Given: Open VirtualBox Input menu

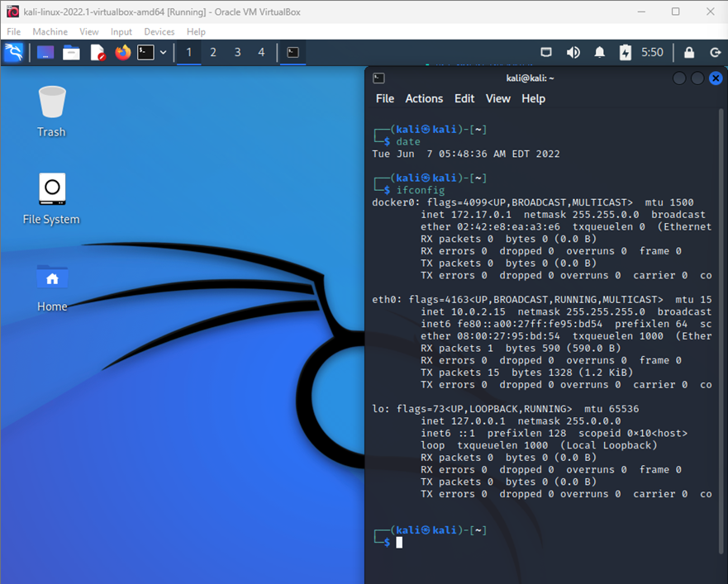Looking at the screenshot, I should click(x=121, y=31).
